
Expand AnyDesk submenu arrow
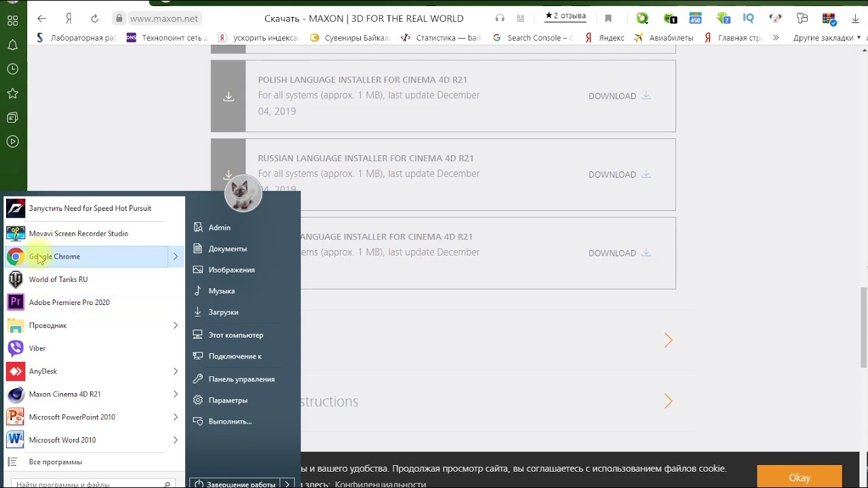tap(176, 371)
